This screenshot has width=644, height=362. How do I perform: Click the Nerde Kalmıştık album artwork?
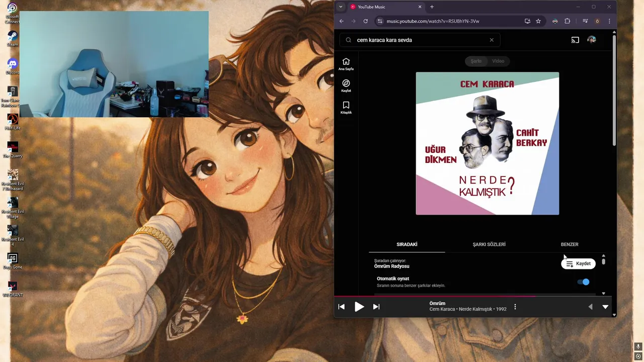point(487,143)
